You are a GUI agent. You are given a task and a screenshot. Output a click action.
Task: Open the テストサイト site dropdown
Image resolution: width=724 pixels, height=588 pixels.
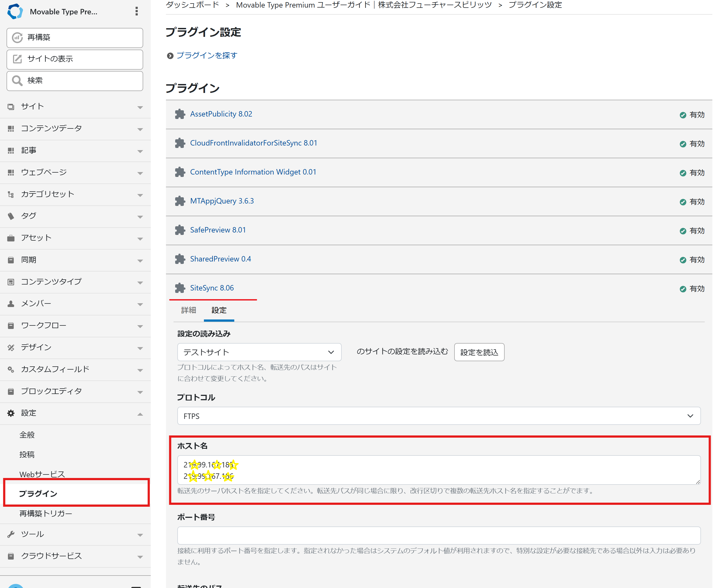259,352
